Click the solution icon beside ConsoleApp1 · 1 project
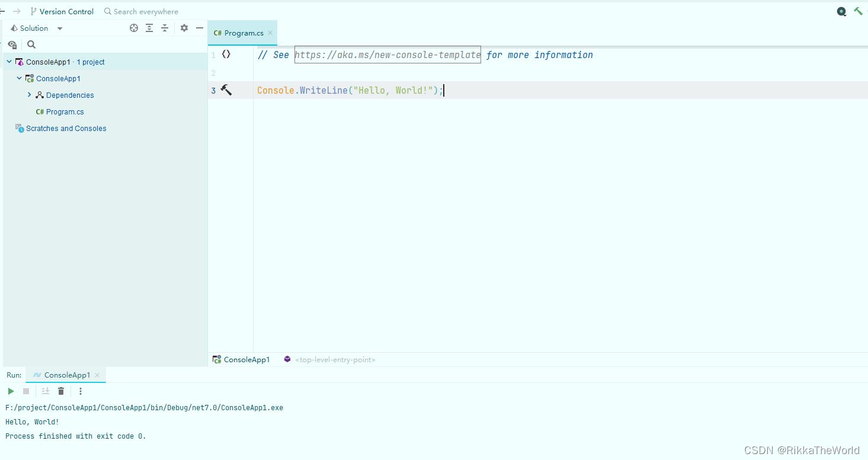Screen dimensions: 868x460 19,62
